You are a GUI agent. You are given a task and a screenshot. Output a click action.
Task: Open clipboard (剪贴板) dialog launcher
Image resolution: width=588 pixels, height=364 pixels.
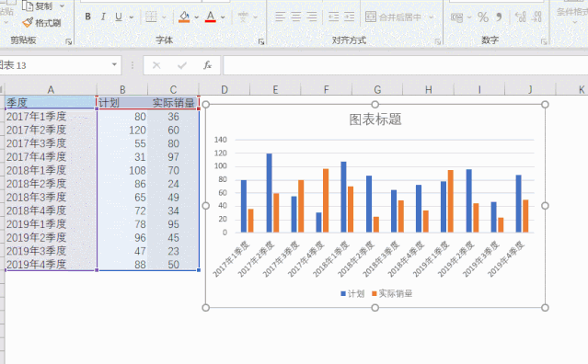pyautogui.click(x=69, y=42)
